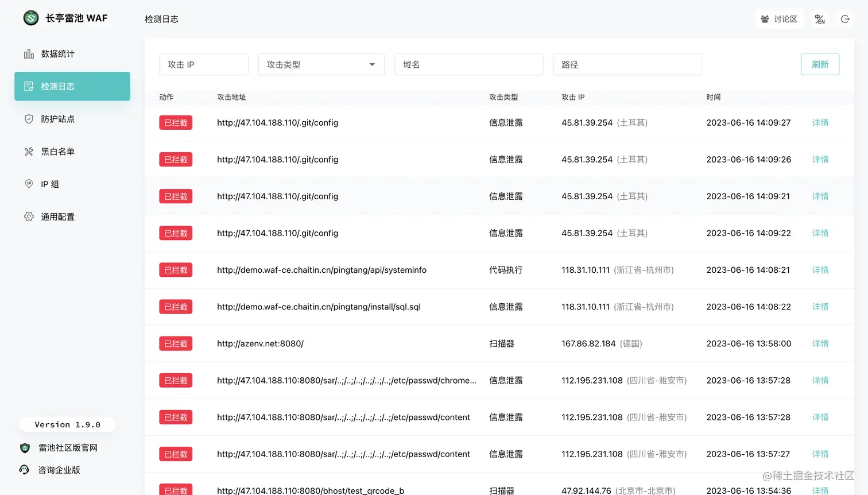Click the 攻击地址 column header
This screenshot has height=495, width=868.
click(x=231, y=97)
